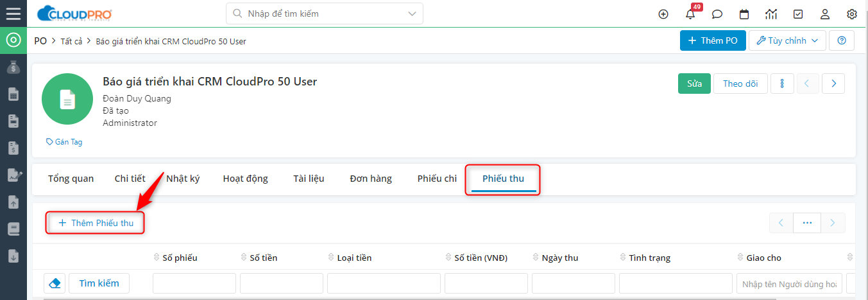Open the user profile icon

(825, 14)
